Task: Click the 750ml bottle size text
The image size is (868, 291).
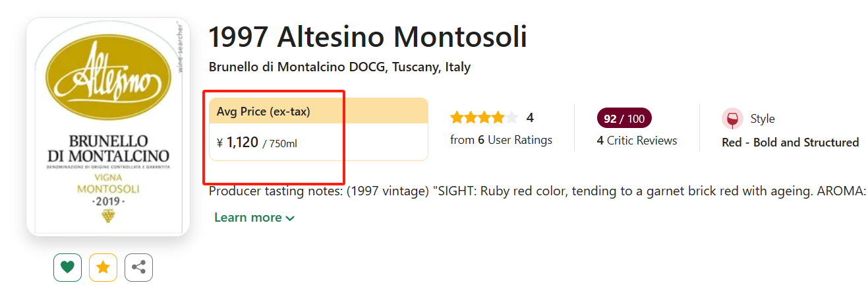Action: click(x=280, y=143)
